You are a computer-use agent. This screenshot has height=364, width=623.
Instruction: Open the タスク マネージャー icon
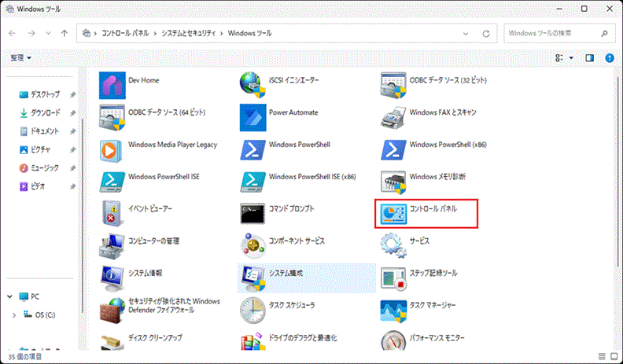(393, 311)
